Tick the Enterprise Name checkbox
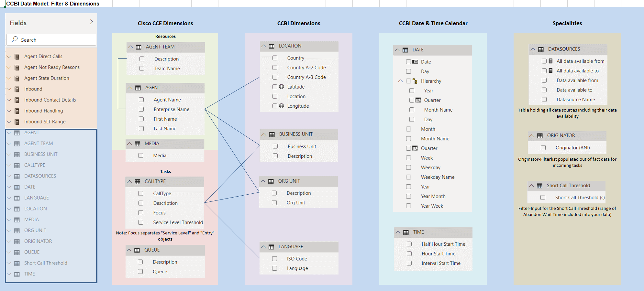The image size is (644, 291). coord(141,109)
